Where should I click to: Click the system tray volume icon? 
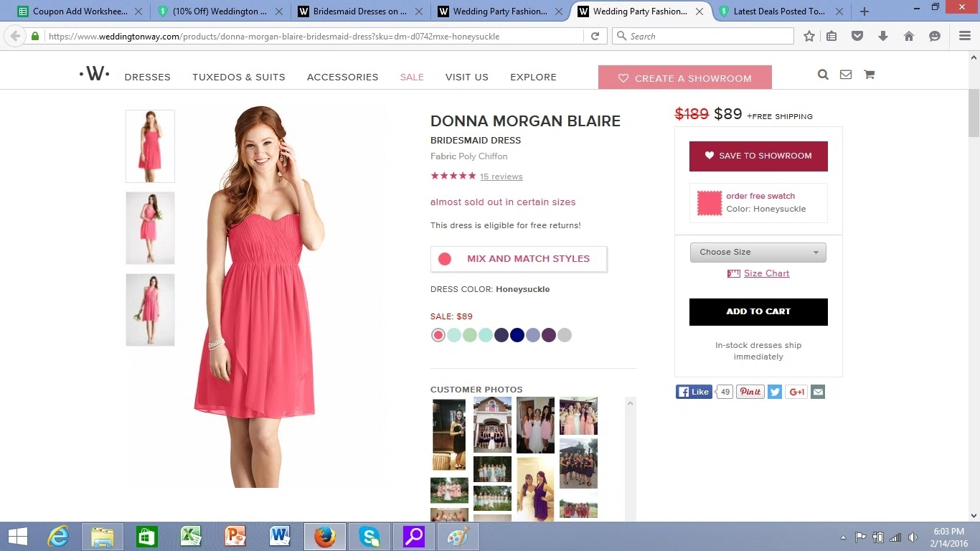pyautogui.click(x=913, y=537)
